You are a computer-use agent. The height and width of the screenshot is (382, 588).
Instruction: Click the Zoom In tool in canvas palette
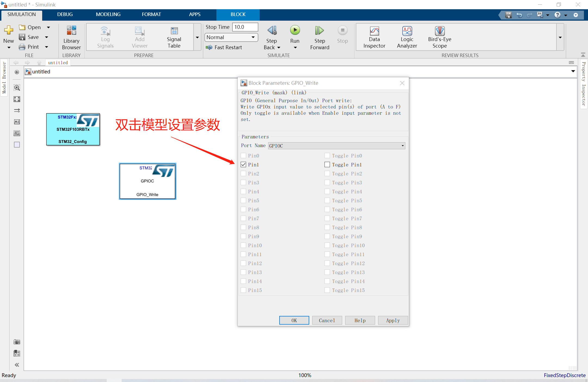pos(17,88)
